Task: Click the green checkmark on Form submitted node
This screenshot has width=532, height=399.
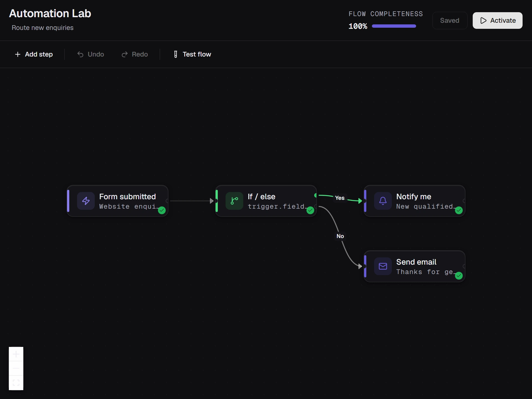Action: [x=162, y=210]
